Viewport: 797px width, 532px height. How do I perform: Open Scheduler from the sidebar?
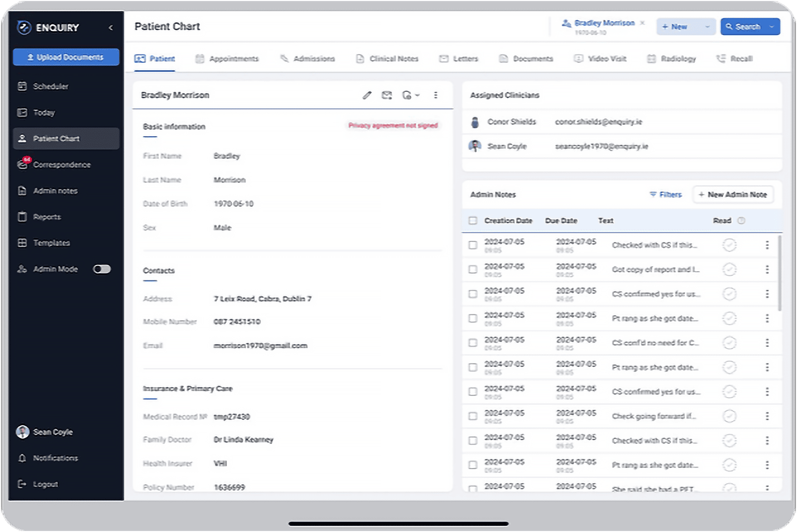[x=50, y=87]
